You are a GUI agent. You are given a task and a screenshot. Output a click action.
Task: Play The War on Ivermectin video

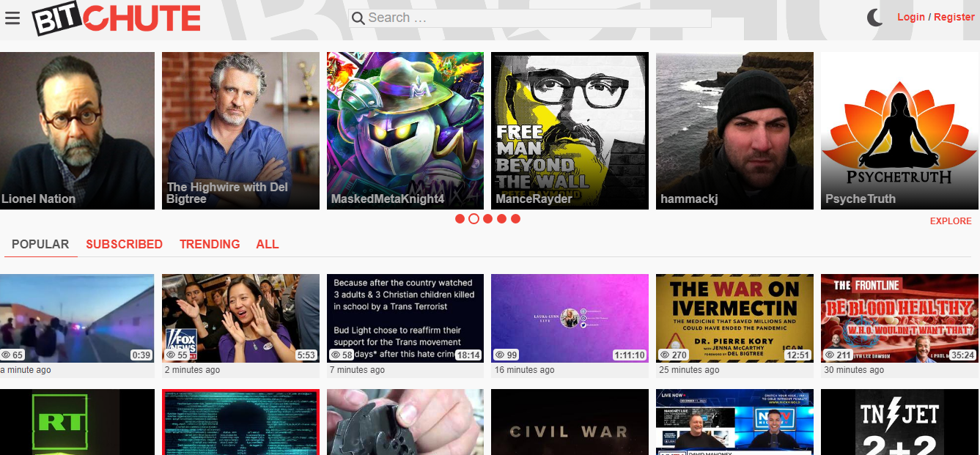[734, 318]
